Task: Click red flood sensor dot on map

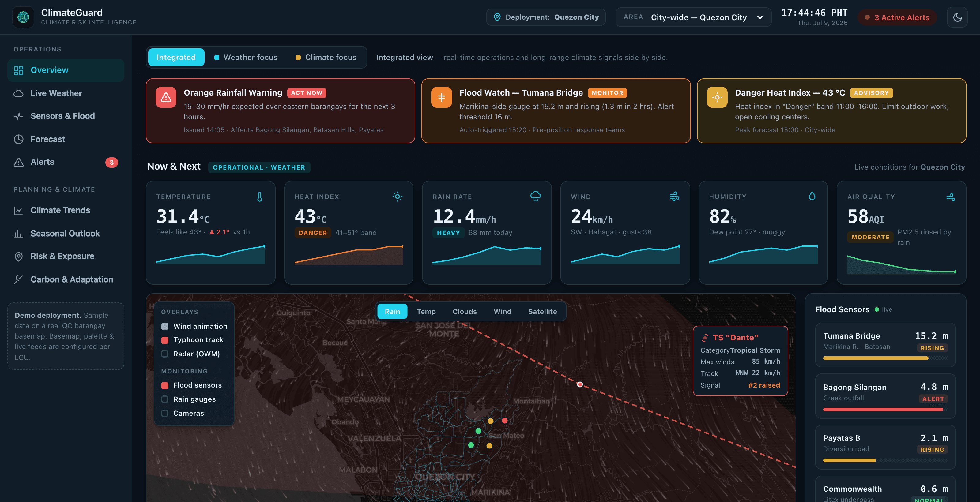Action: pyautogui.click(x=504, y=421)
